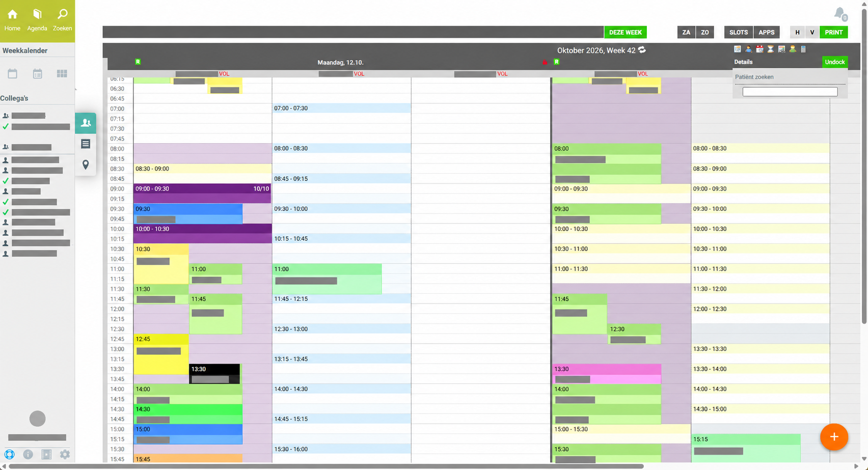
Task: Open the video tutorials film icon
Action: 46,454
